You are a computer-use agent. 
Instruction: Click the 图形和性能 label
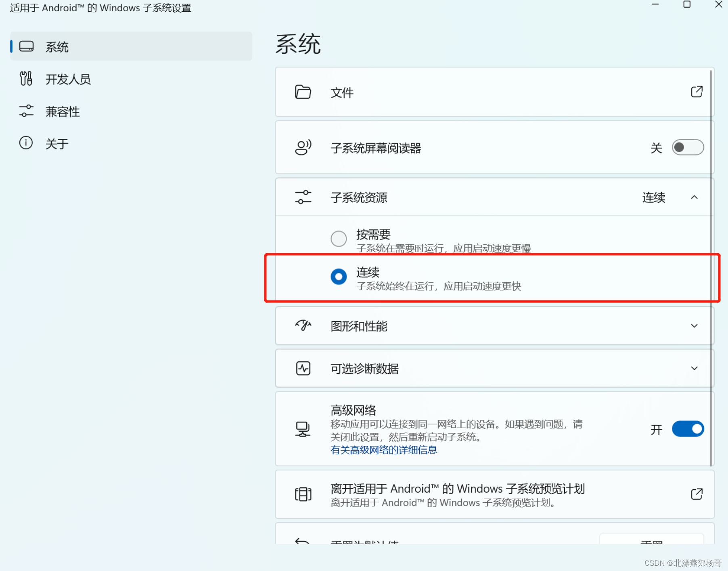[x=359, y=326]
